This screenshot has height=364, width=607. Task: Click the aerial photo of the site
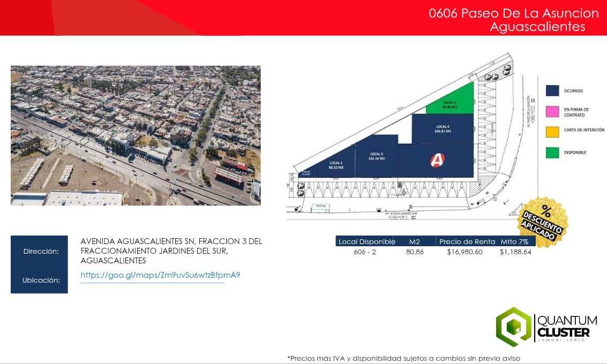click(136, 135)
